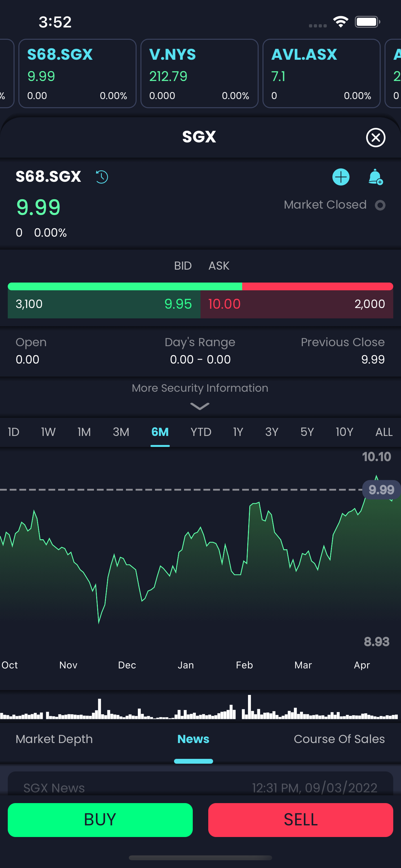Image resolution: width=401 pixels, height=868 pixels.
Task: Tap the Previous Close value 9.99
Action: pyautogui.click(x=373, y=359)
